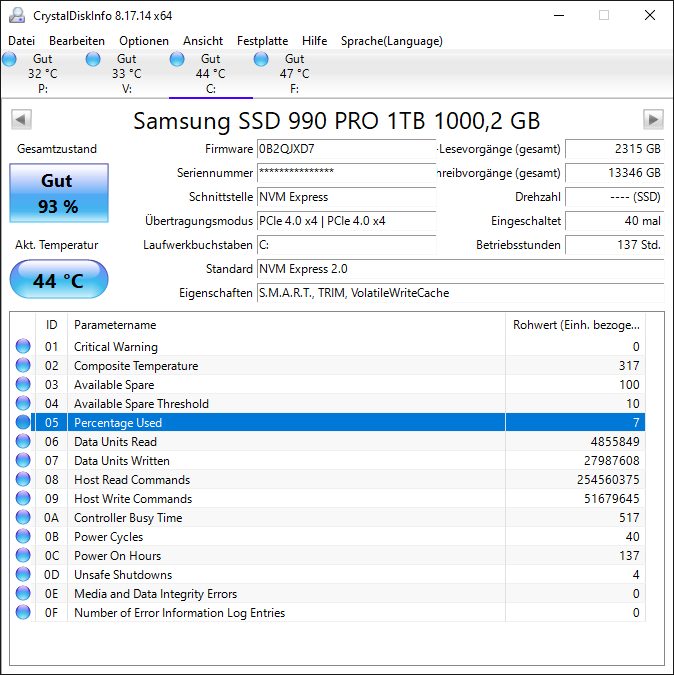Click total reads value 2315 GB

[x=615, y=149]
